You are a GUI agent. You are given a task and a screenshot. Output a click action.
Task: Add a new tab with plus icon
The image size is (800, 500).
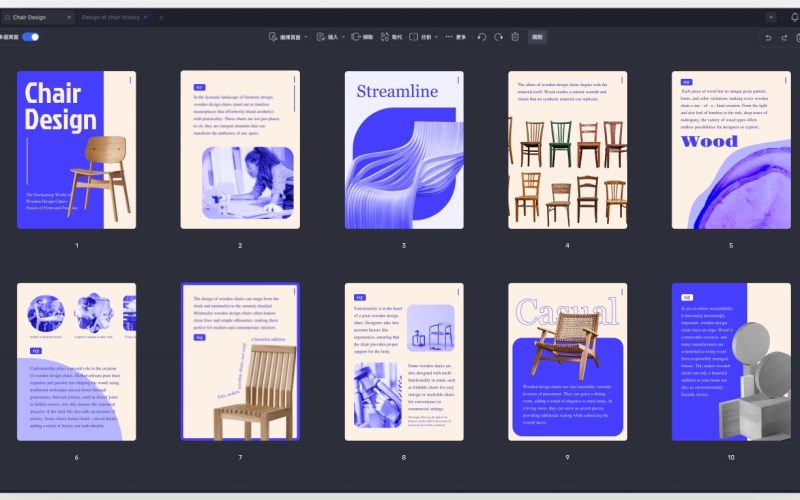(161, 17)
